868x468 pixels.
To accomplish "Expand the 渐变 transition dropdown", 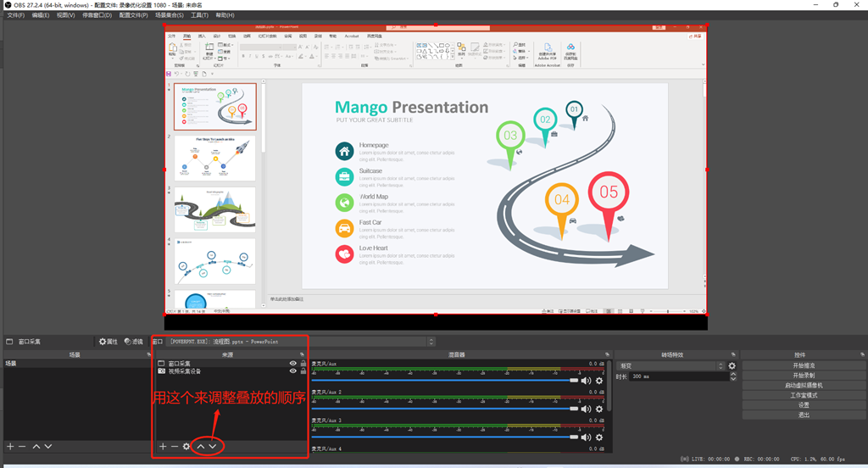I will click(x=721, y=365).
